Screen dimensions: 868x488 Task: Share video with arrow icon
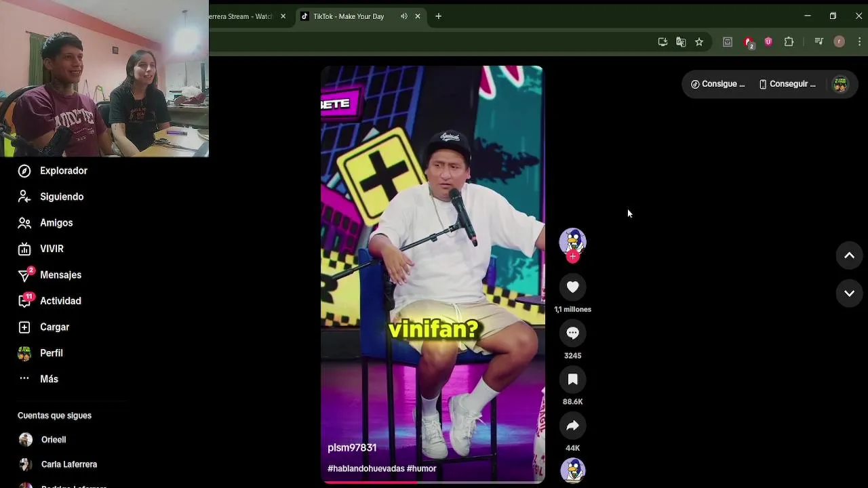click(572, 426)
